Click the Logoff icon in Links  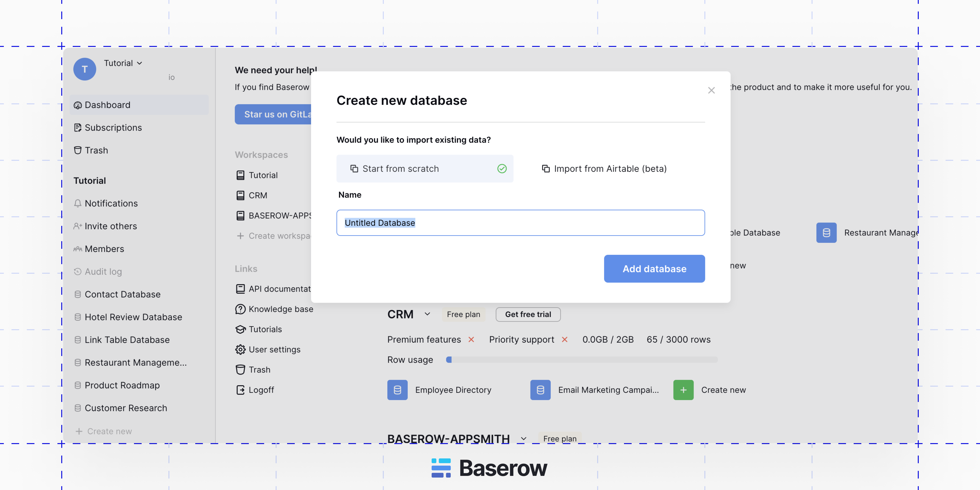240,390
